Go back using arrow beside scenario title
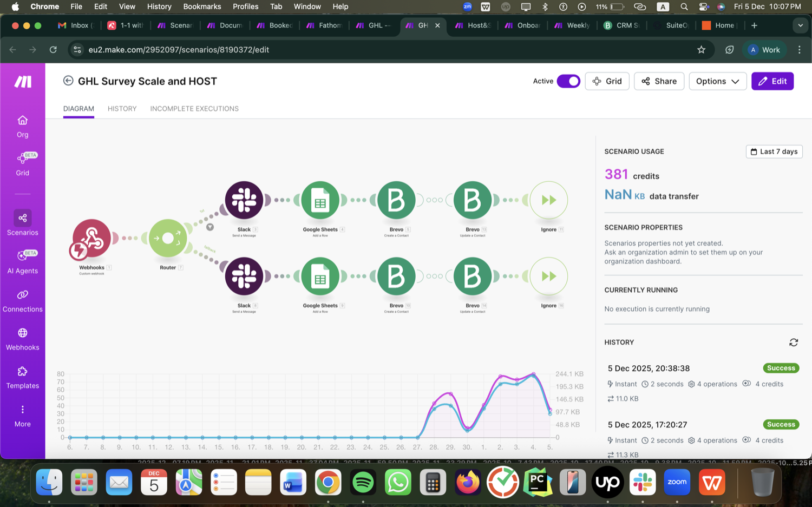 coord(68,81)
